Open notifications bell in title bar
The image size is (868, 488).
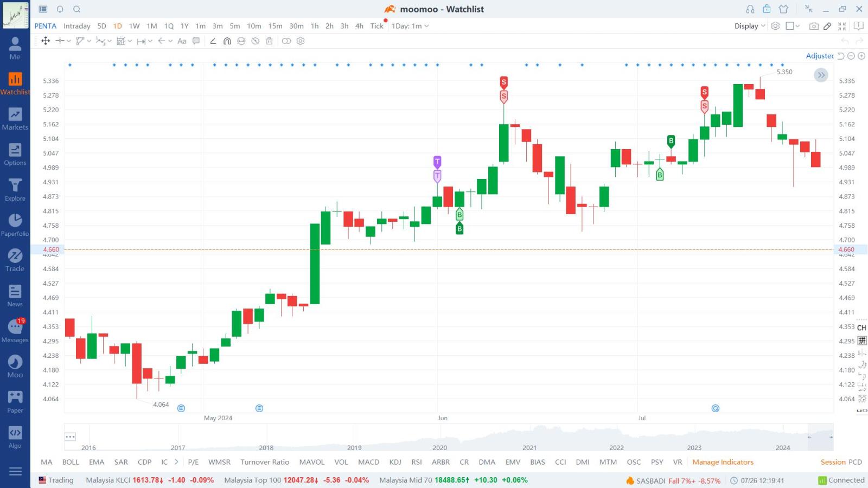point(60,9)
